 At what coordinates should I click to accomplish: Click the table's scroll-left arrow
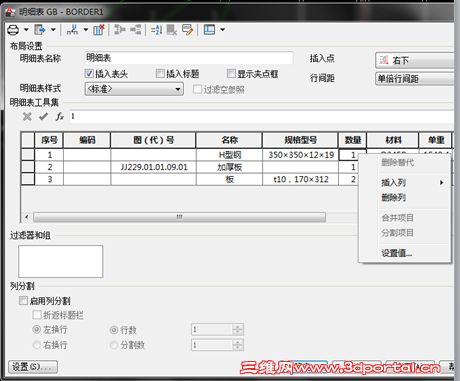click(27, 217)
